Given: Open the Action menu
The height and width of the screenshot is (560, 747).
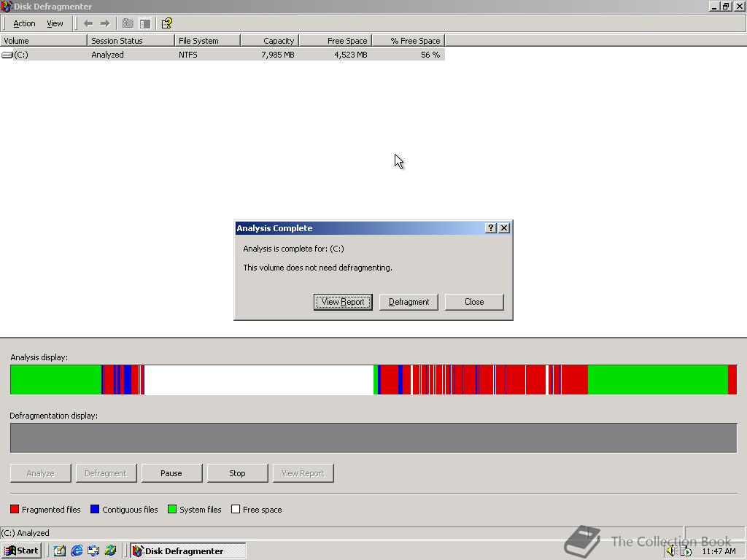Looking at the screenshot, I should 24,23.
